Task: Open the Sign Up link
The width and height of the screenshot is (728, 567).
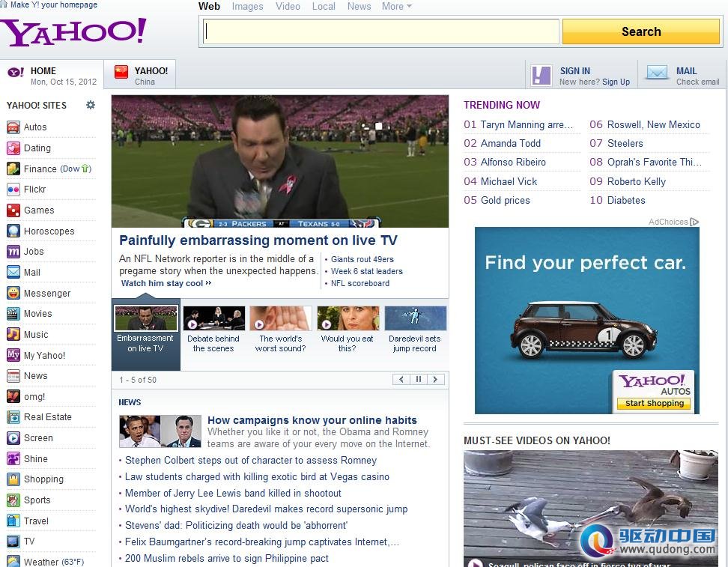Action: (616, 82)
